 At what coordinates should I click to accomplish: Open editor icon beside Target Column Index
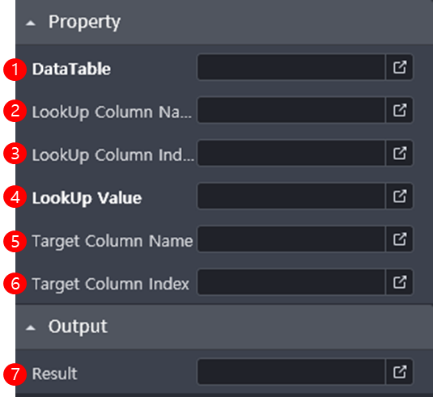(399, 282)
